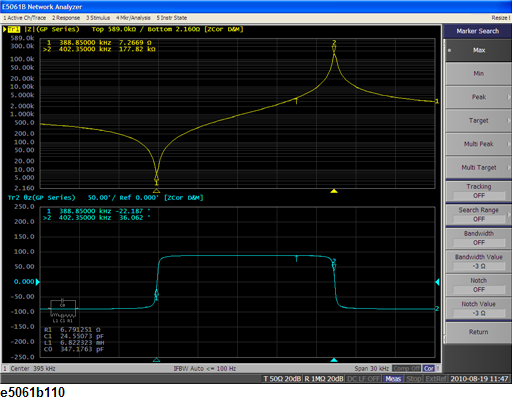Expand the Multi Peak submenu
The width and height of the screenshot is (513, 399).
[x=479, y=144]
